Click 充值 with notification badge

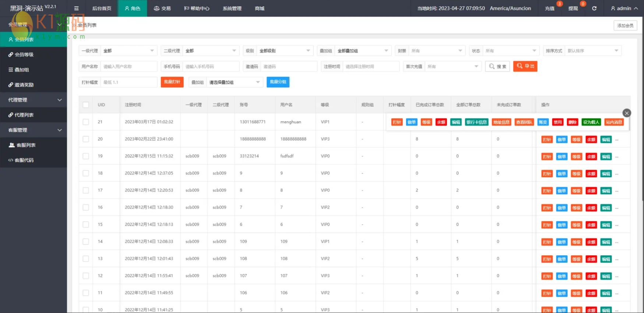click(x=550, y=8)
